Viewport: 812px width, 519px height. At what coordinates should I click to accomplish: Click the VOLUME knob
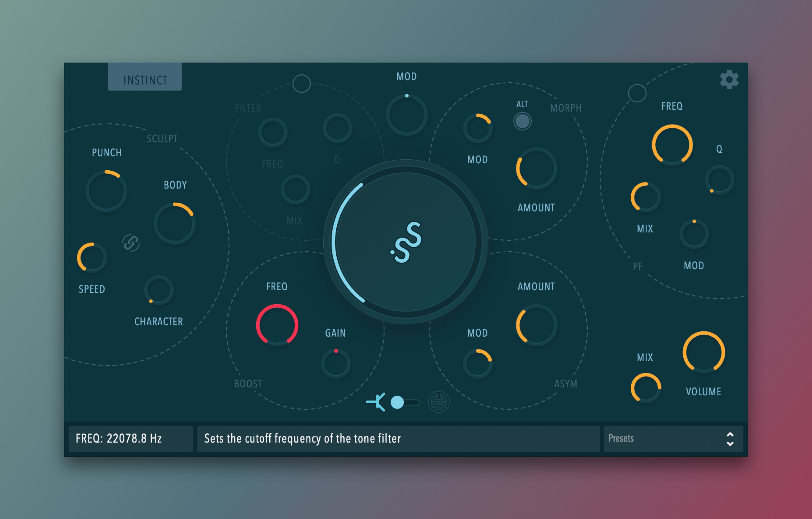[704, 352]
